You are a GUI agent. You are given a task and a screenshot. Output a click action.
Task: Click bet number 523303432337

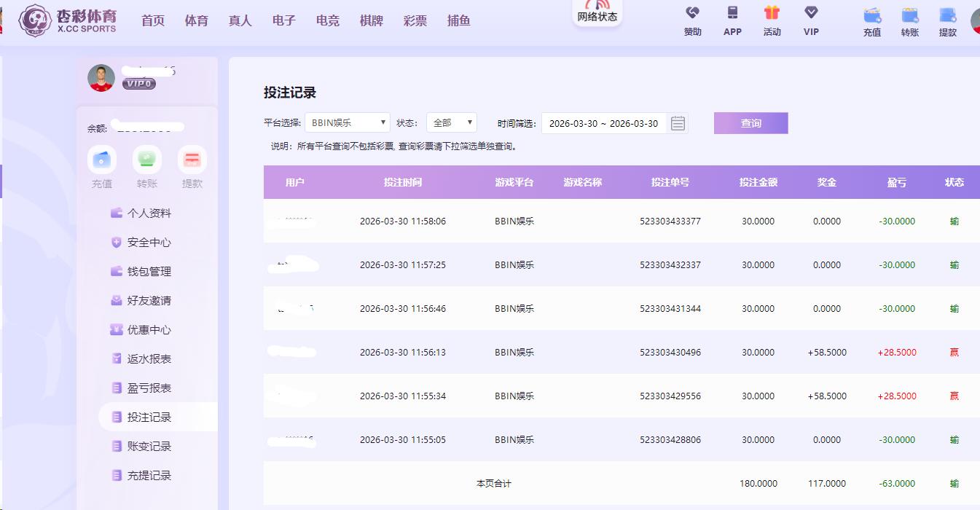670,264
